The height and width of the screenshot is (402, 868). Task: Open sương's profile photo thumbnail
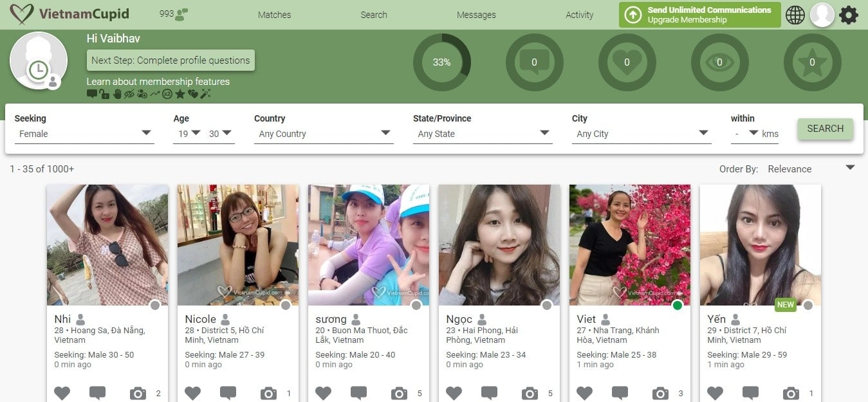(369, 245)
